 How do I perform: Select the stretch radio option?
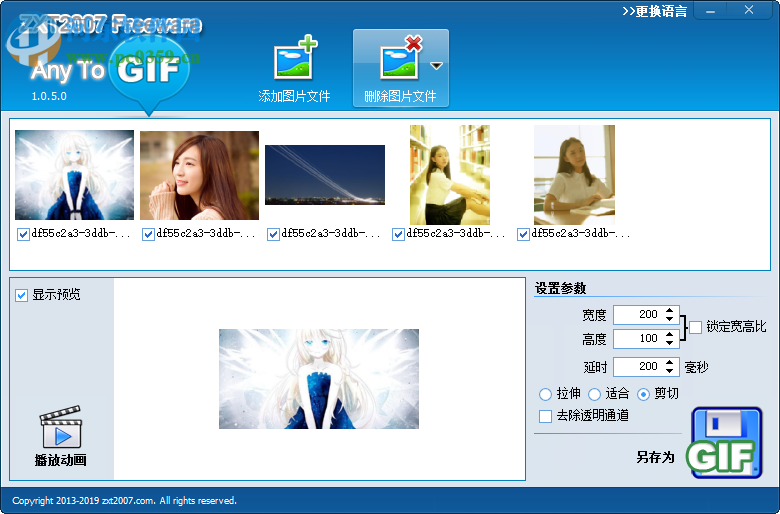tap(545, 395)
